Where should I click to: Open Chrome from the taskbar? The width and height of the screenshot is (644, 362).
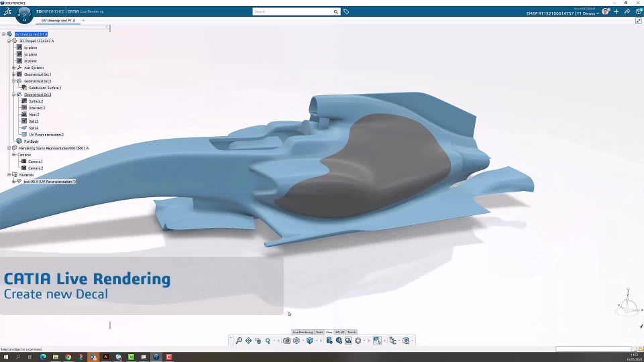[x=68, y=357]
